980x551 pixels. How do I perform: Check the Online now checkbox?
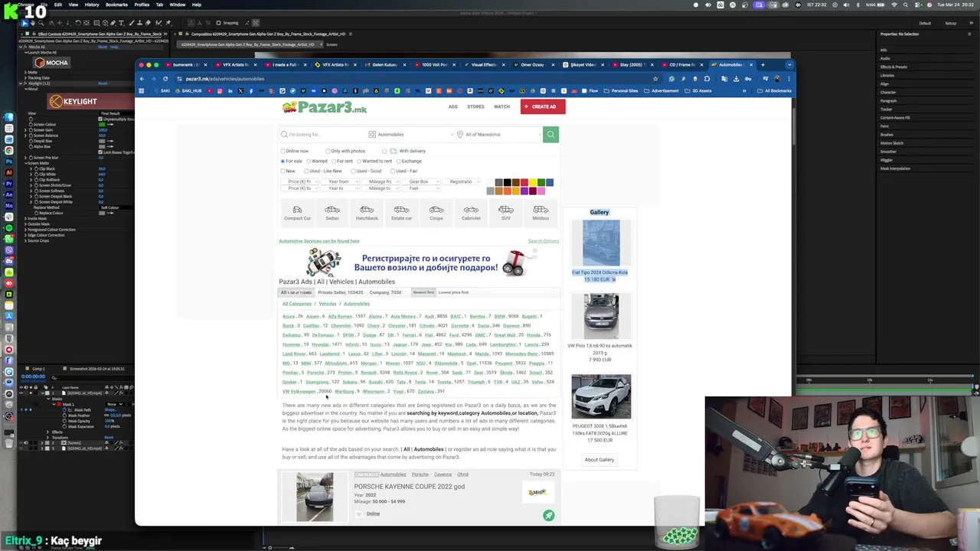[283, 151]
